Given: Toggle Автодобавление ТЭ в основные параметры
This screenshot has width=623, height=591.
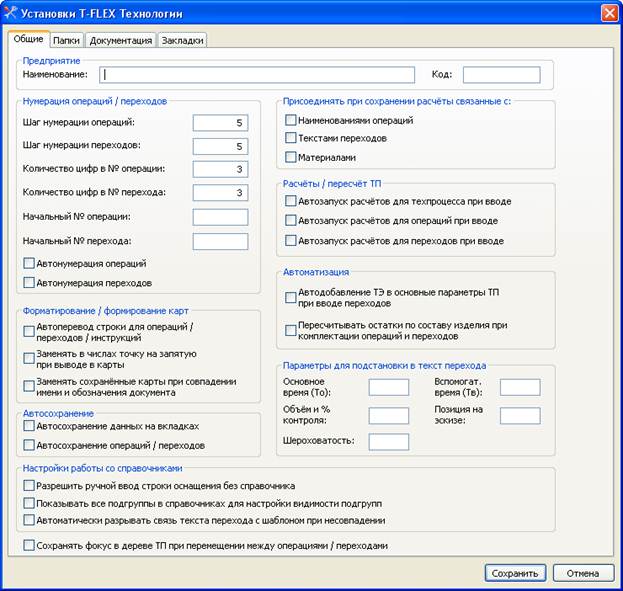Looking at the screenshot, I should 291,298.
